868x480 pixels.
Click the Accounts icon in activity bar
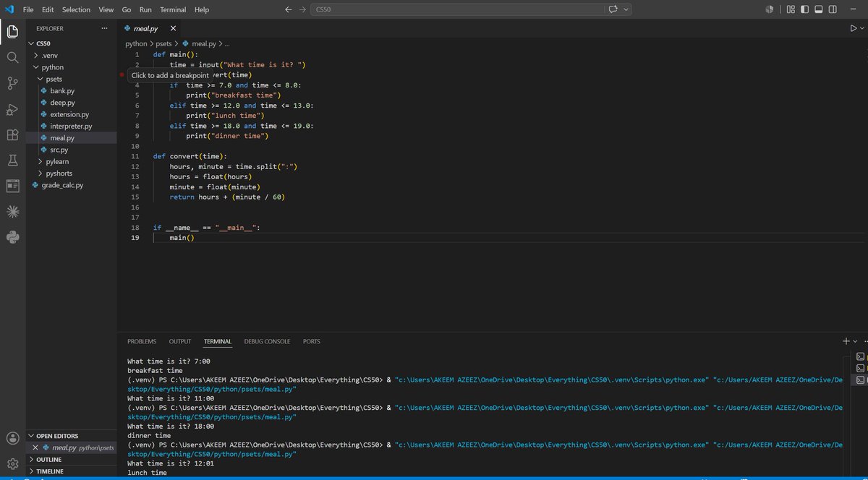12,438
